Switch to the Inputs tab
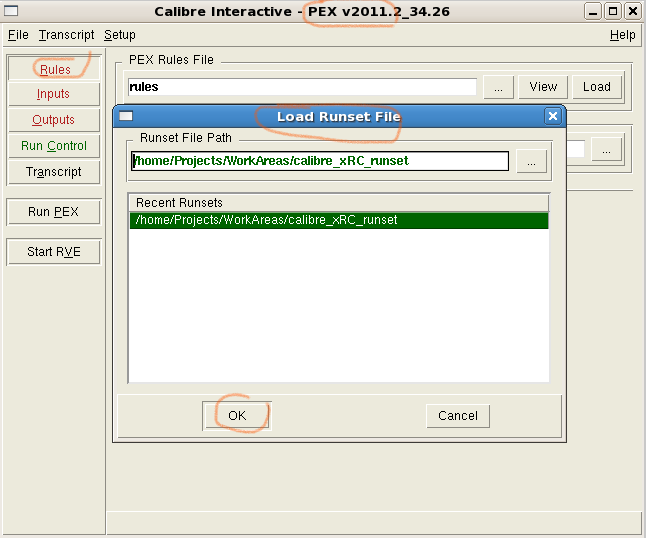The height and width of the screenshot is (538, 646). (x=54, y=94)
